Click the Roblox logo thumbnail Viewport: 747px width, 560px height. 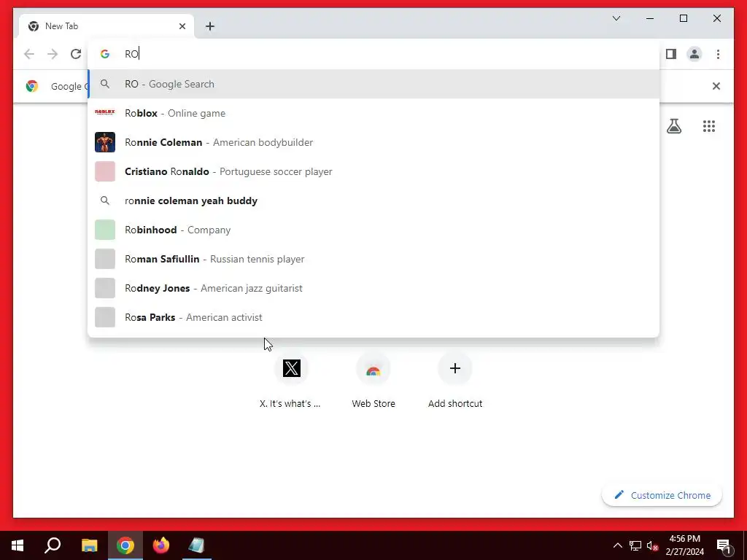point(105,112)
